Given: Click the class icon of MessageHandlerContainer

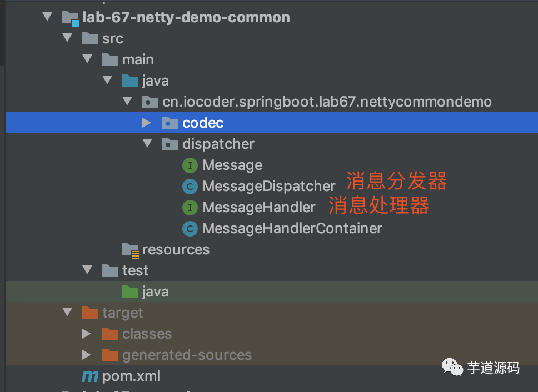Looking at the screenshot, I should point(190,229).
